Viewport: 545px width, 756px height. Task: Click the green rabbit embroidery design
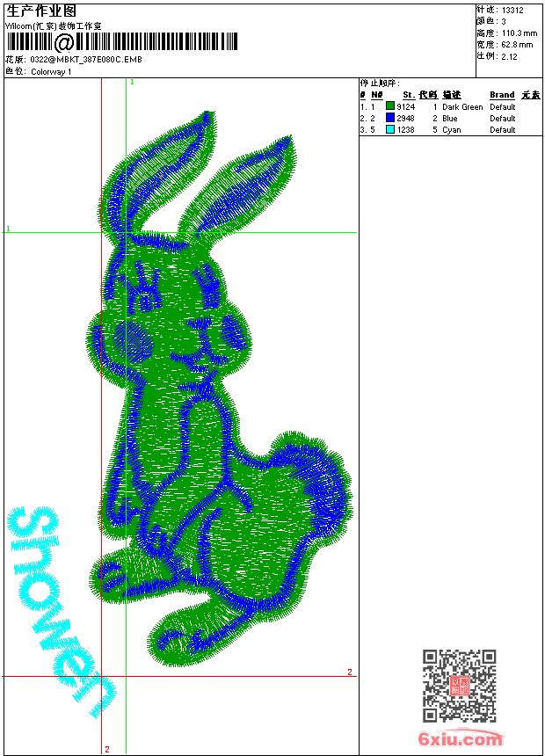pyautogui.click(x=220, y=389)
